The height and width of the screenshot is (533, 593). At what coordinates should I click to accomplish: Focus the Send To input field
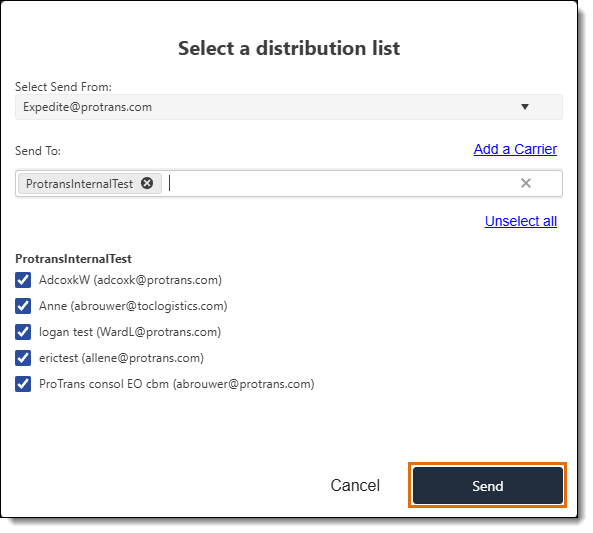click(x=340, y=183)
